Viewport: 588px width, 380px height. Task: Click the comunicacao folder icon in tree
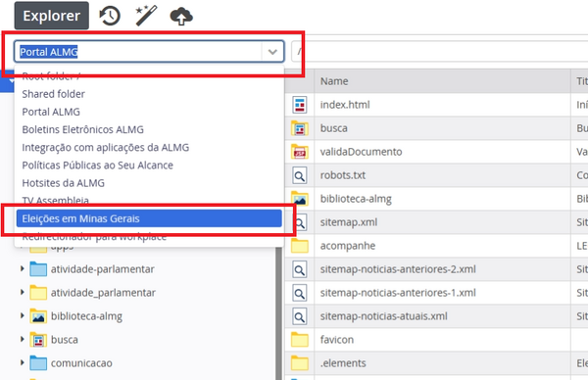(38, 362)
